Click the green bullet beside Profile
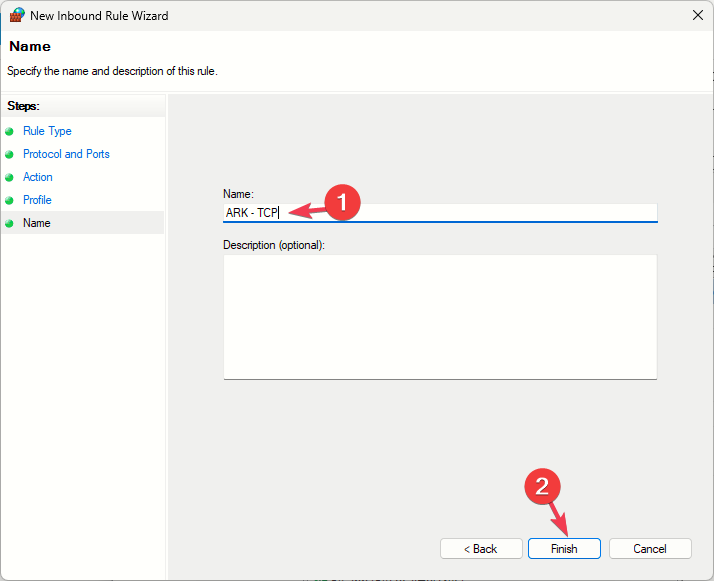Screen dimensions: 714x581 click(x=10, y=200)
